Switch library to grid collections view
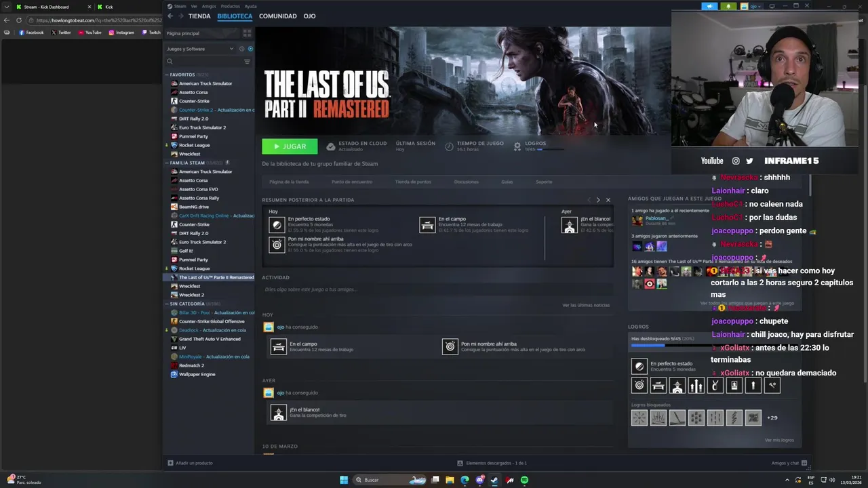Image resolution: width=868 pixels, height=488 pixels. click(247, 33)
